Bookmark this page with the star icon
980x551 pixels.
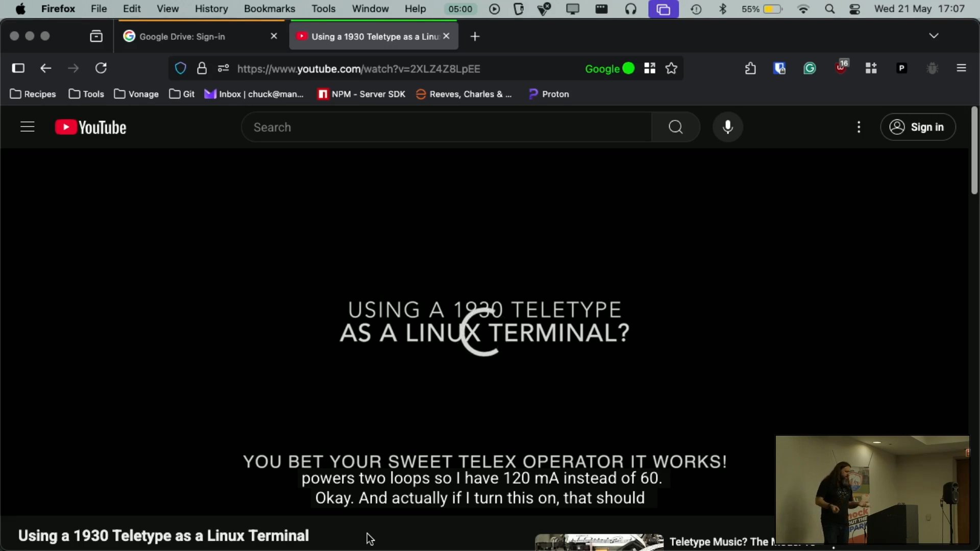click(x=672, y=68)
